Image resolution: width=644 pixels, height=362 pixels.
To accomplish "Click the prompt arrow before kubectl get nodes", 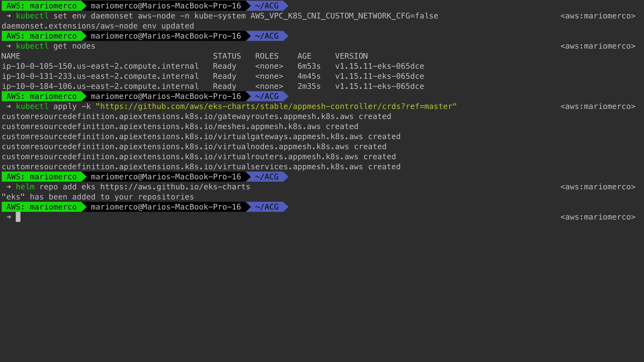I will [9, 46].
